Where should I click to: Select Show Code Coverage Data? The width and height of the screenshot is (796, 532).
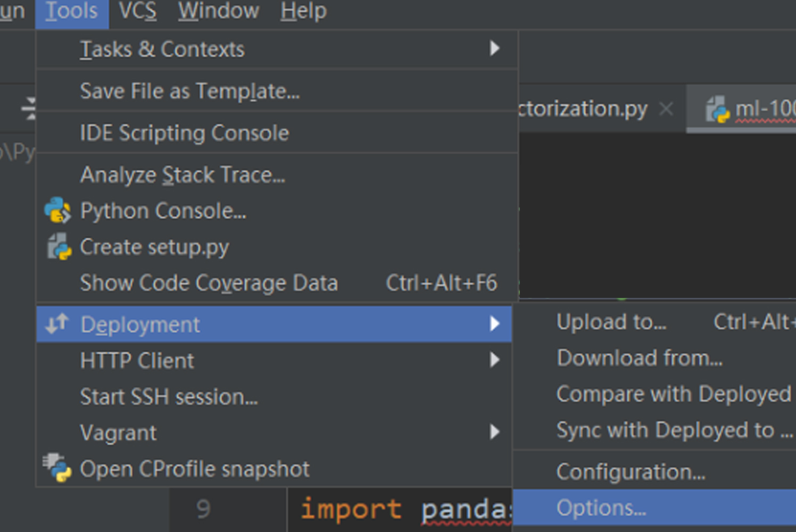pyautogui.click(x=277, y=283)
